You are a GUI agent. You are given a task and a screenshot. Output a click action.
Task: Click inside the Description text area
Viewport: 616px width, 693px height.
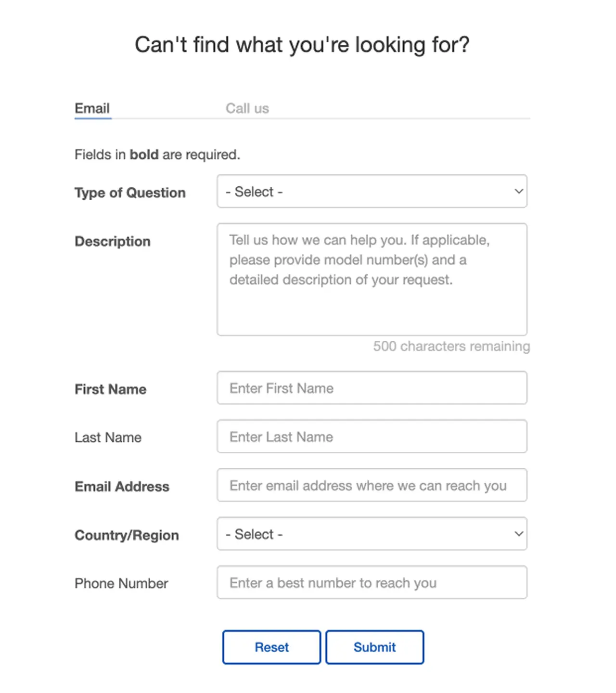point(372,279)
